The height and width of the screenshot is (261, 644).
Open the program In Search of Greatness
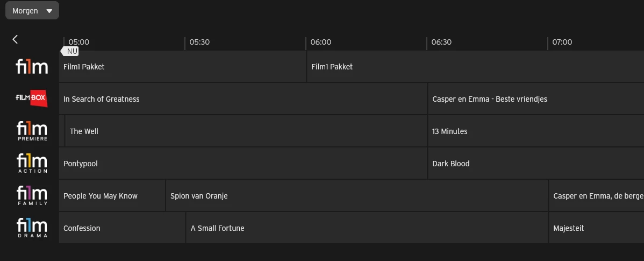(243, 99)
